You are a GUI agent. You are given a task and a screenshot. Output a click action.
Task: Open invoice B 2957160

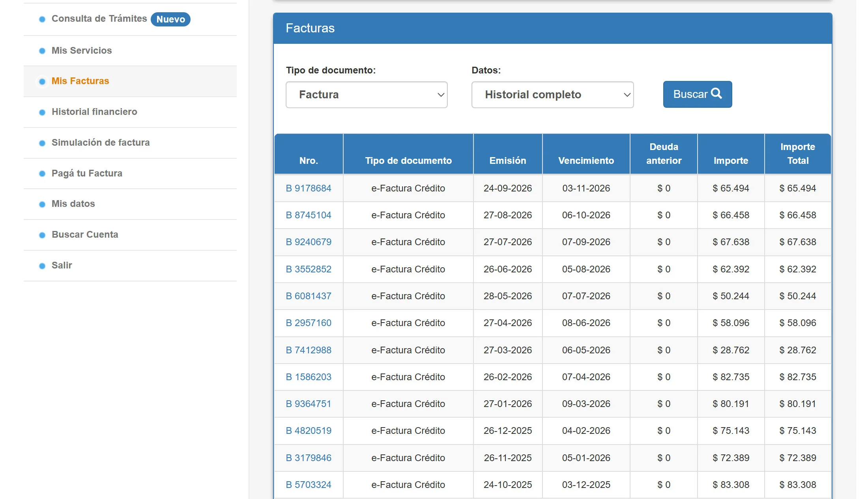309,323
